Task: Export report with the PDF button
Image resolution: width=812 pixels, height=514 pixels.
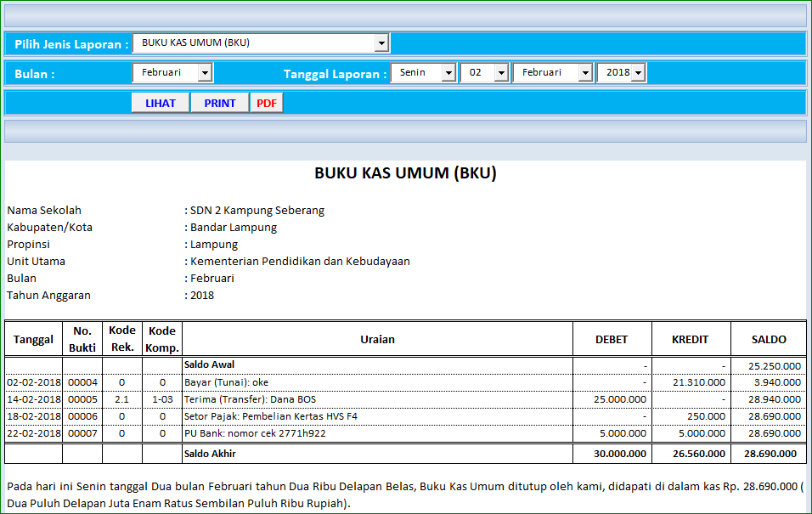Action: 267,103
